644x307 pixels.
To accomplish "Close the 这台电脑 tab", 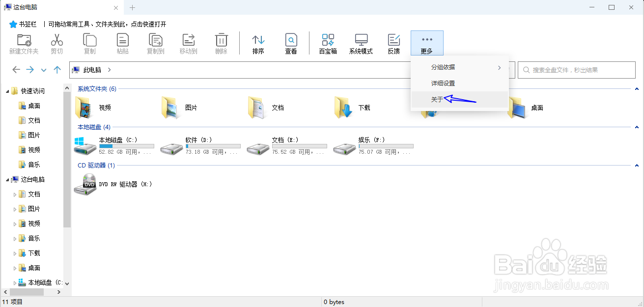I will tap(116, 8).
